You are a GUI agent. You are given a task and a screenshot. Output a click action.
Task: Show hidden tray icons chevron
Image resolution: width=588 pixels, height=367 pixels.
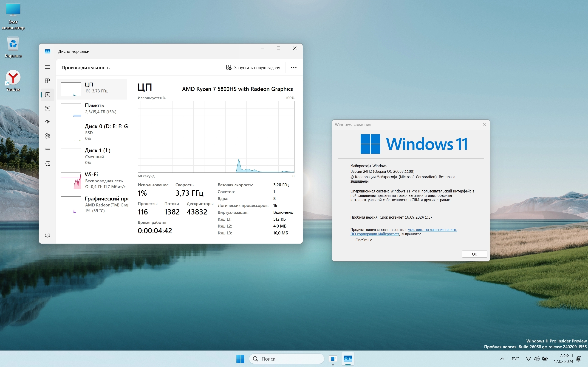pyautogui.click(x=502, y=359)
